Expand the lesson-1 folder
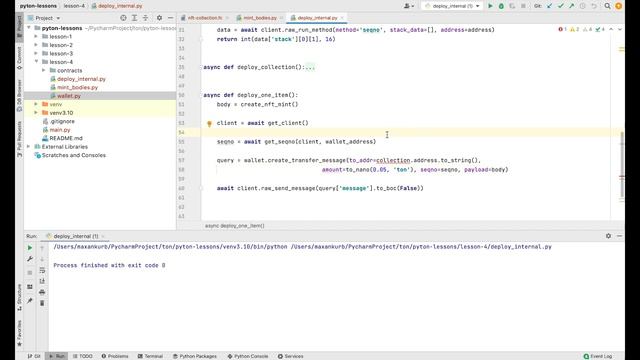This screenshot has width=640, height=360. [36, 37]
